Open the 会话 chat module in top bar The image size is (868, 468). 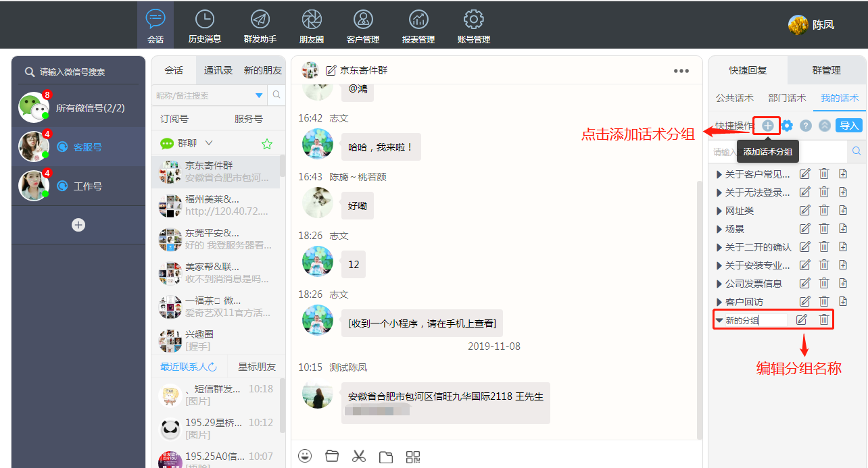[x=155, y=25]
